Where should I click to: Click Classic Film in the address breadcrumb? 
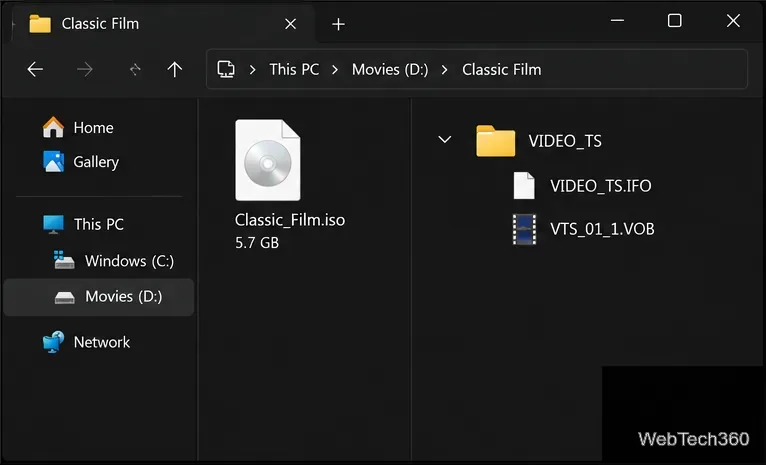tap(502, 69)
